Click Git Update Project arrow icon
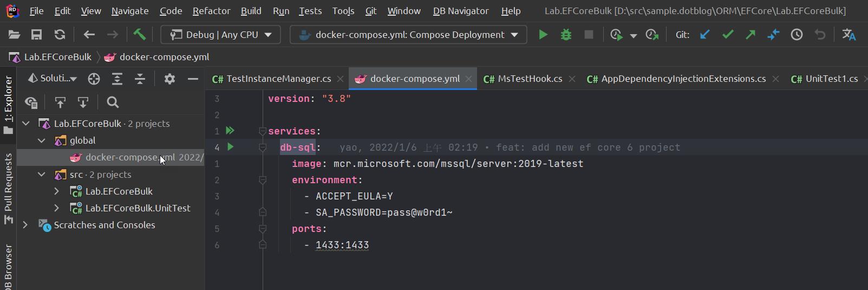The height and width of the screenshot is (290, 868). point(704,35)
